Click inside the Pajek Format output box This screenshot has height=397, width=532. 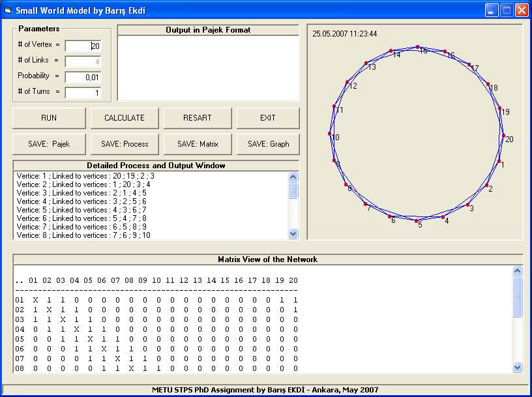208,68
